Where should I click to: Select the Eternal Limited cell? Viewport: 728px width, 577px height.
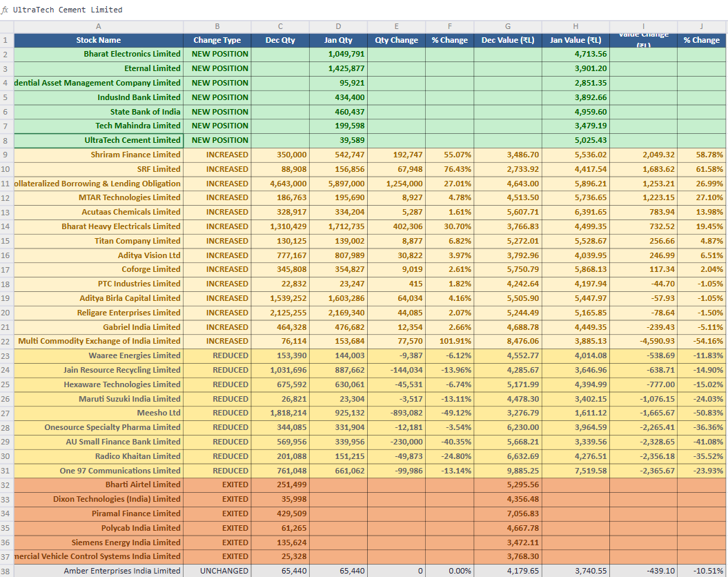[99, 69]
